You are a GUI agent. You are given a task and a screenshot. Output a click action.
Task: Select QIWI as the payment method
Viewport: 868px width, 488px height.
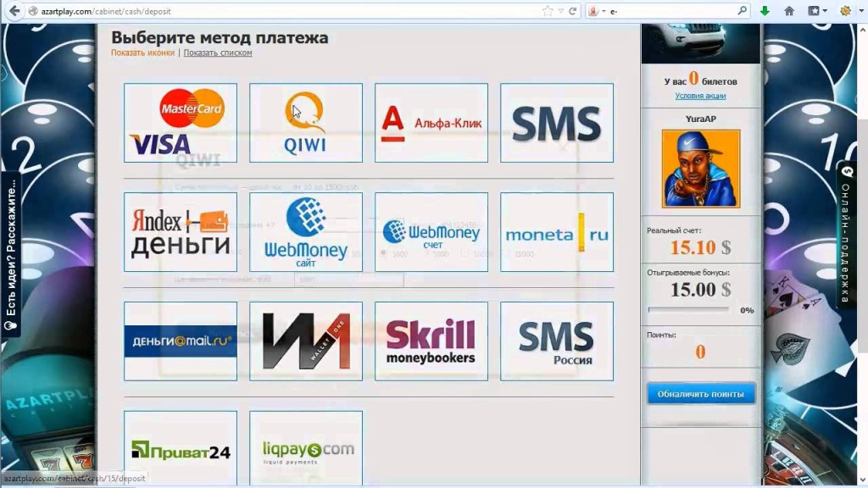click(x=305, y=123)
